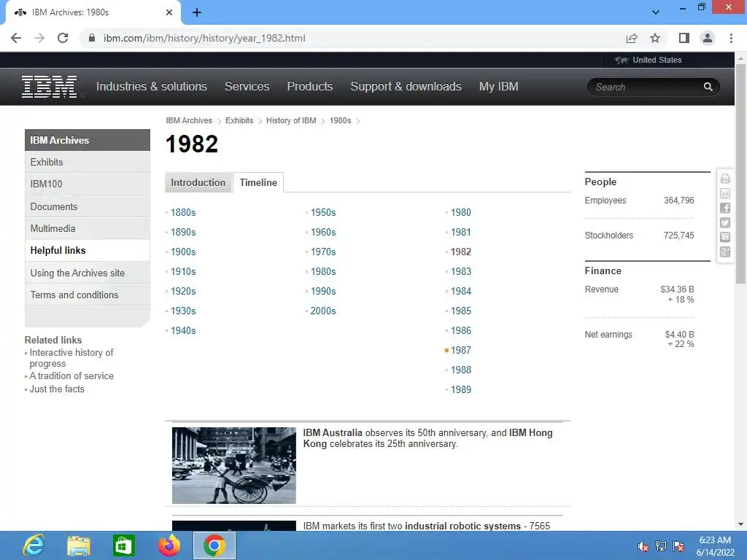Open year 1987 in timeline
Screen dimensions: 747x560
(x=461, y=350)
